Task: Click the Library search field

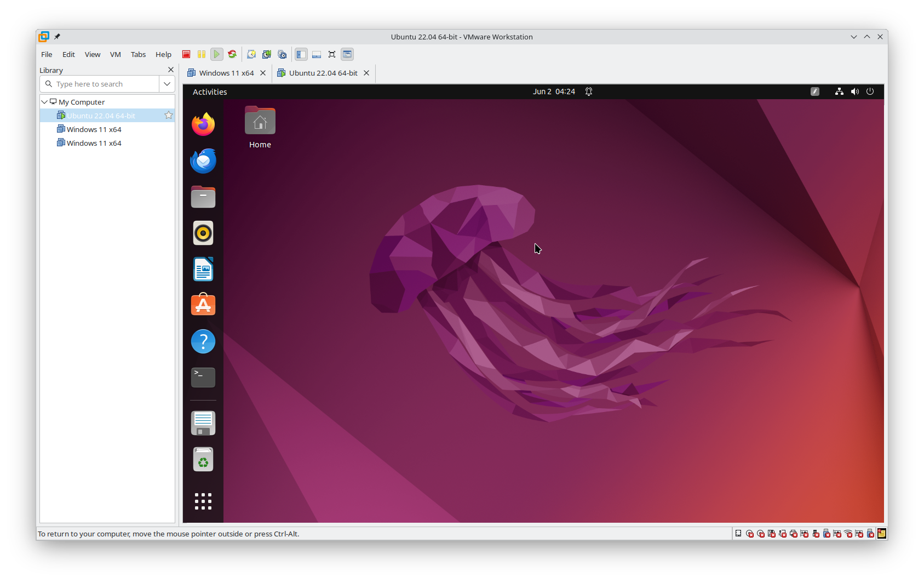Action: (x=100, y=84)
